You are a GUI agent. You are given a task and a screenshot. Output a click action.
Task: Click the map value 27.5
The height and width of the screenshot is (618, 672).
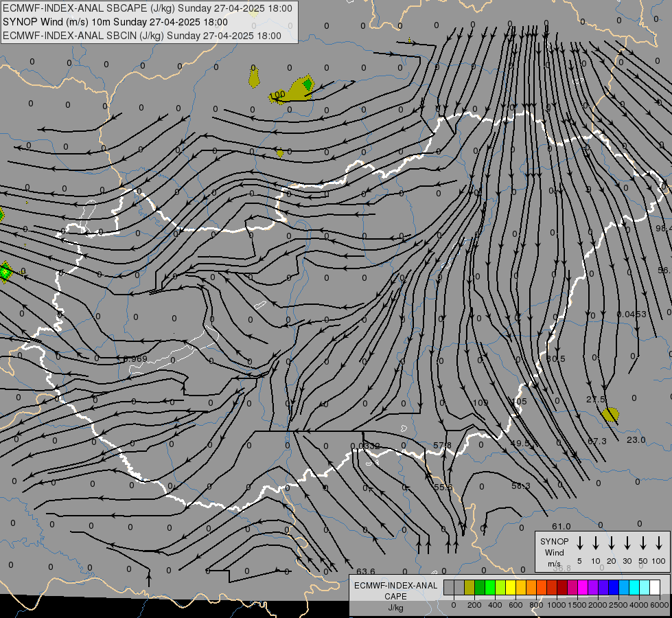[596, 399]
